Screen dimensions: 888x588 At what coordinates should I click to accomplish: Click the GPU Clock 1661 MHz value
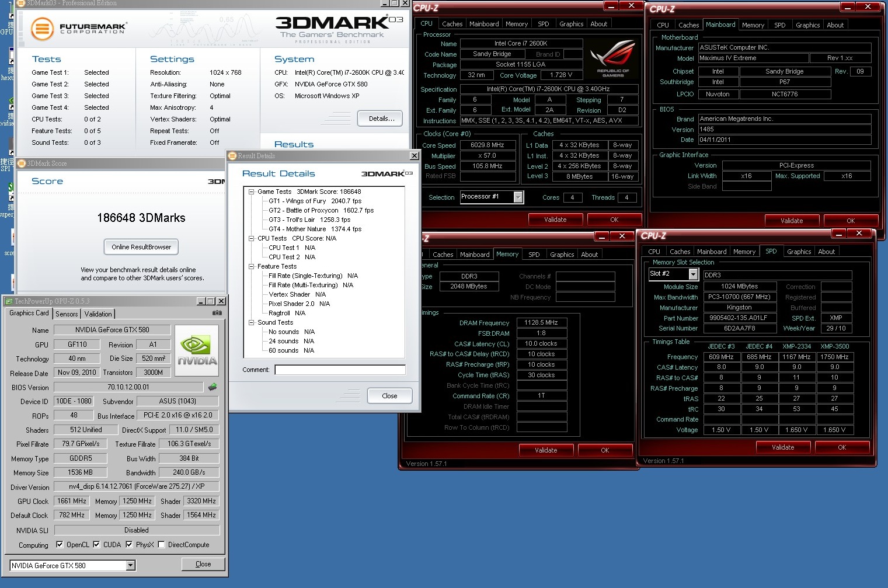coord(72,501)
